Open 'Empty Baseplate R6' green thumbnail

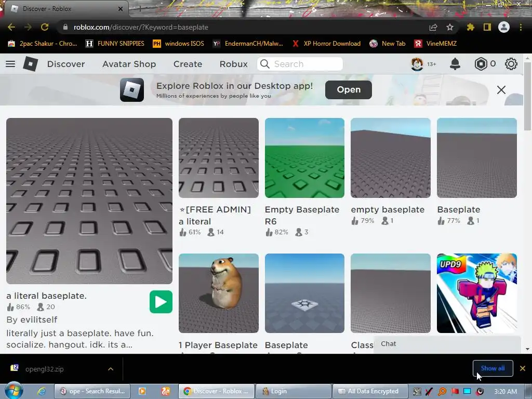[304, 158]
